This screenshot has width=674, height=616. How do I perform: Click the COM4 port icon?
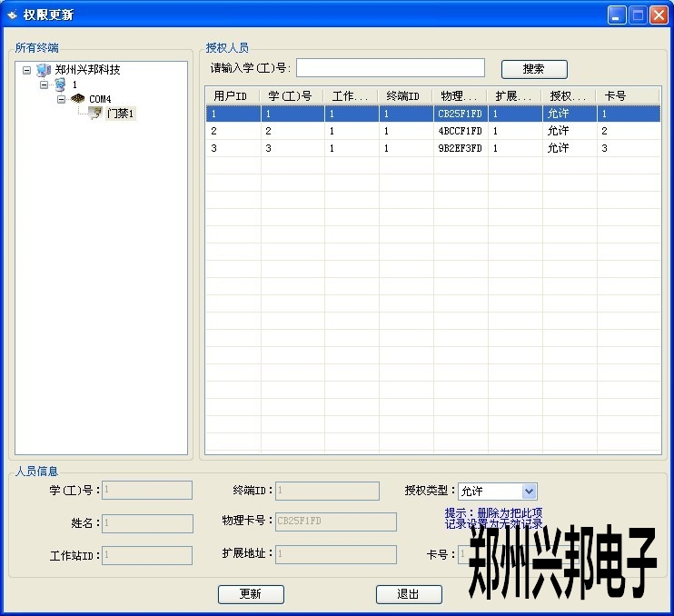pos(77,99)
